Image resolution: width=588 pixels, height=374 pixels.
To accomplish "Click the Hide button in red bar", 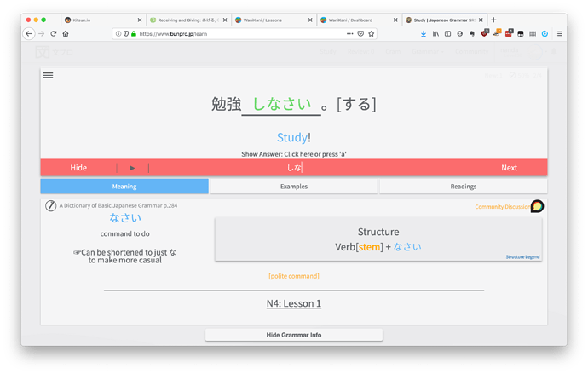I will coord(78,168).
